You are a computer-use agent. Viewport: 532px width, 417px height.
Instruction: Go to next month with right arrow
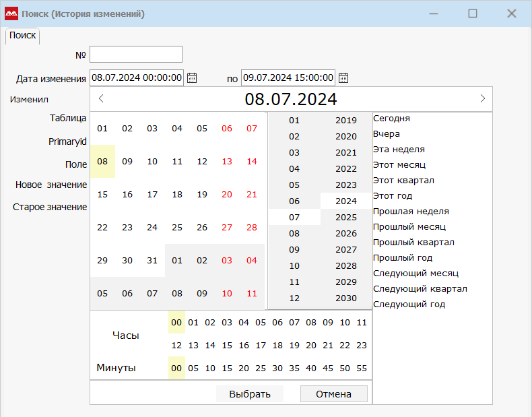(482, 98)
